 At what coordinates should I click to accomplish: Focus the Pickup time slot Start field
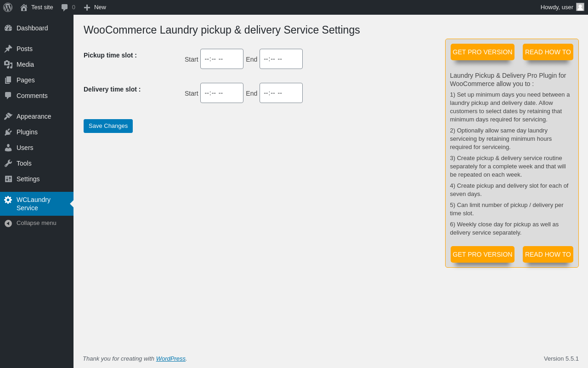point(221,59)
